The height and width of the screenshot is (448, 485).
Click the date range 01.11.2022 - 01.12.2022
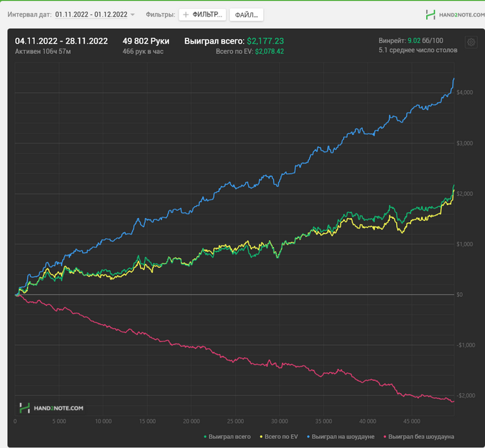(91, 15)
